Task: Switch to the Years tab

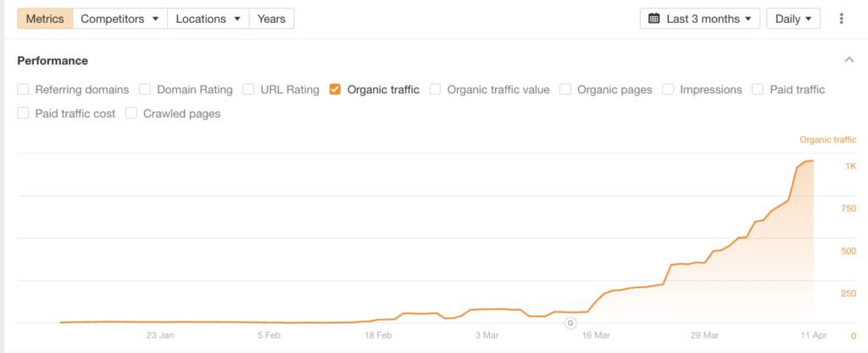Action: 271,19
